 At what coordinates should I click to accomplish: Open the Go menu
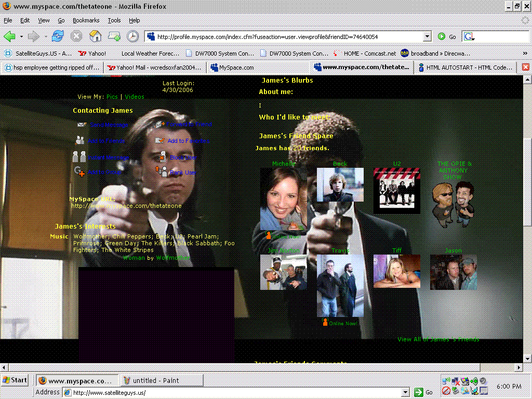pos(61,20)
